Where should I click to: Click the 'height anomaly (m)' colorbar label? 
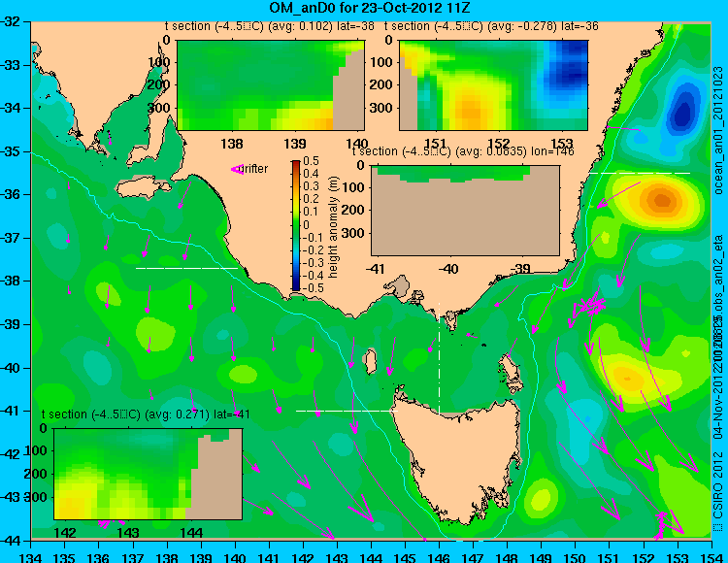click(x=333, y=227)
